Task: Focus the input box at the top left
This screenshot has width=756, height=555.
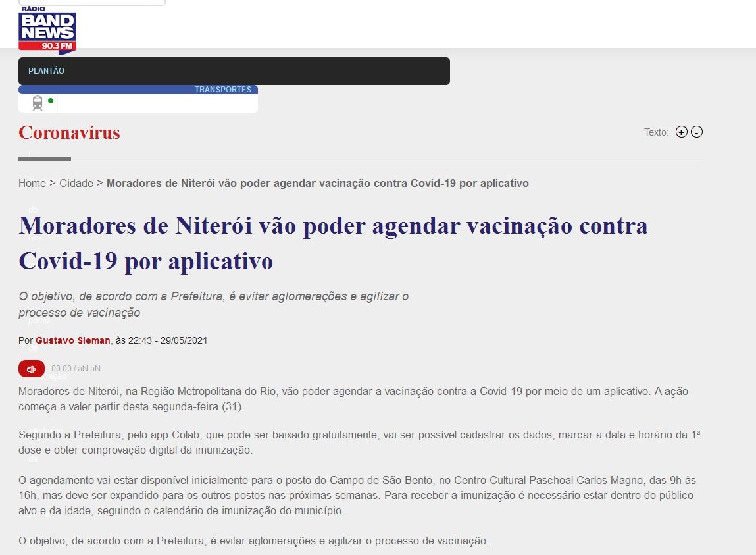Action: click(x=91, y=3)
